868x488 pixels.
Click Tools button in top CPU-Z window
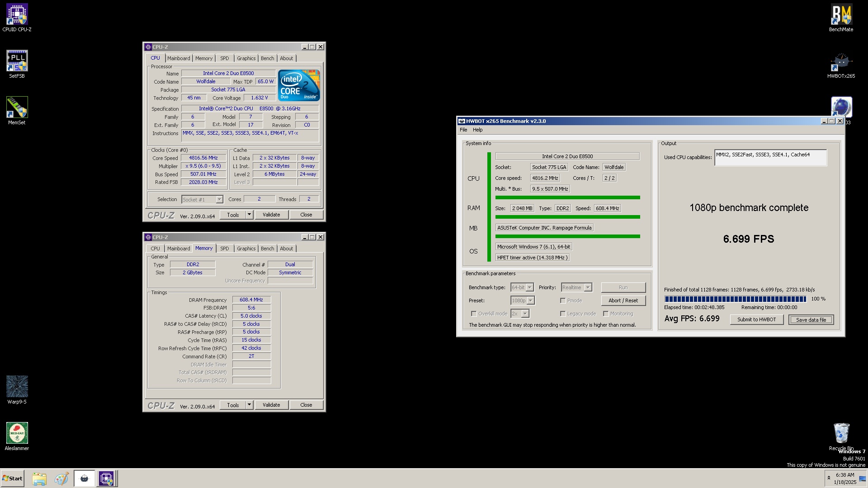(233, 215)
